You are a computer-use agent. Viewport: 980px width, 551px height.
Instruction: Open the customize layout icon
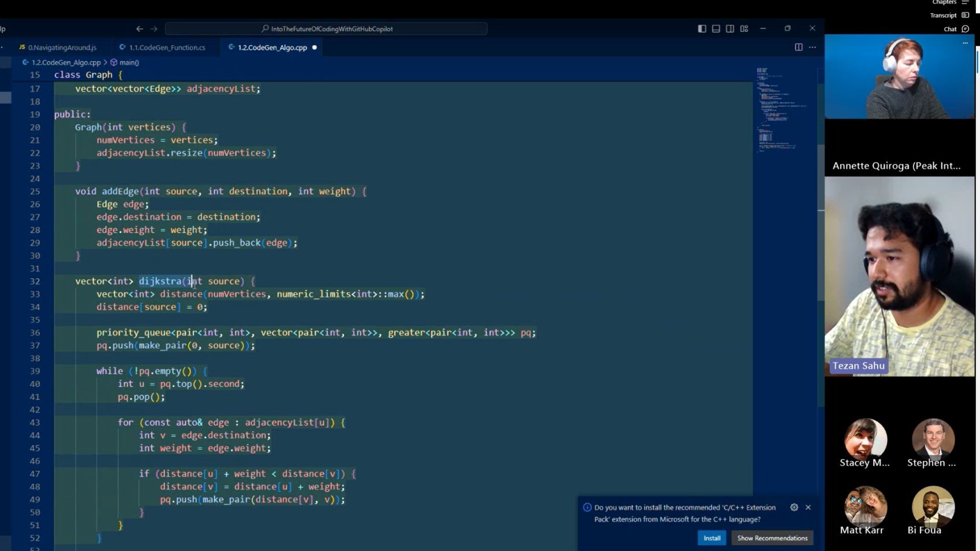click(744, 28)
